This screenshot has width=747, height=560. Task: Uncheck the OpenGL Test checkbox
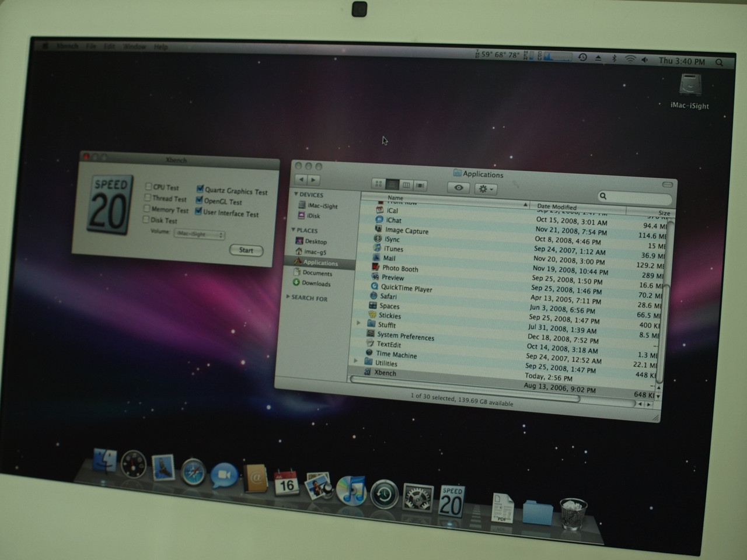click(x=200, y=200)
